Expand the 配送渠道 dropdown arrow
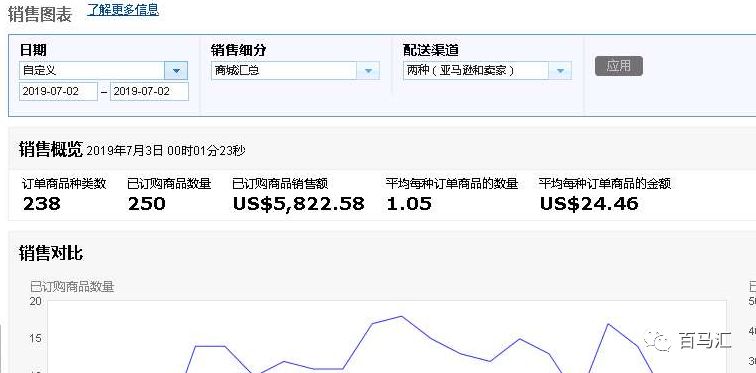The image size is (756, 373). click(560, 71)
